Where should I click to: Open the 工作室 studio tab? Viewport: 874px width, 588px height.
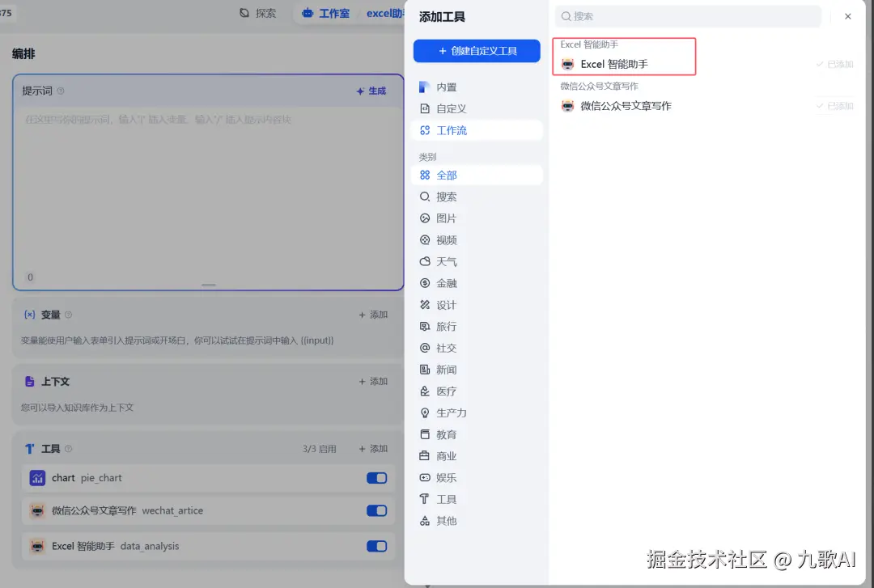326,13
